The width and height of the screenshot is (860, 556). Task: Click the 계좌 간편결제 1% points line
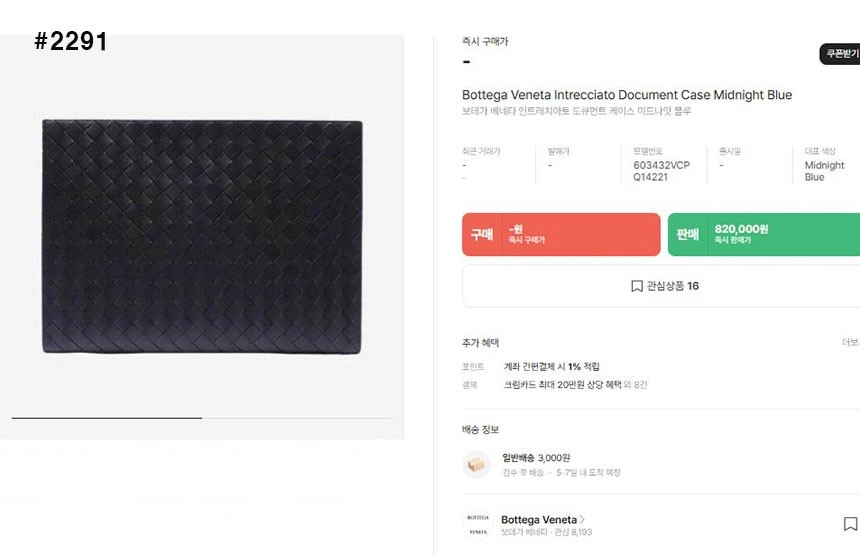552,367
